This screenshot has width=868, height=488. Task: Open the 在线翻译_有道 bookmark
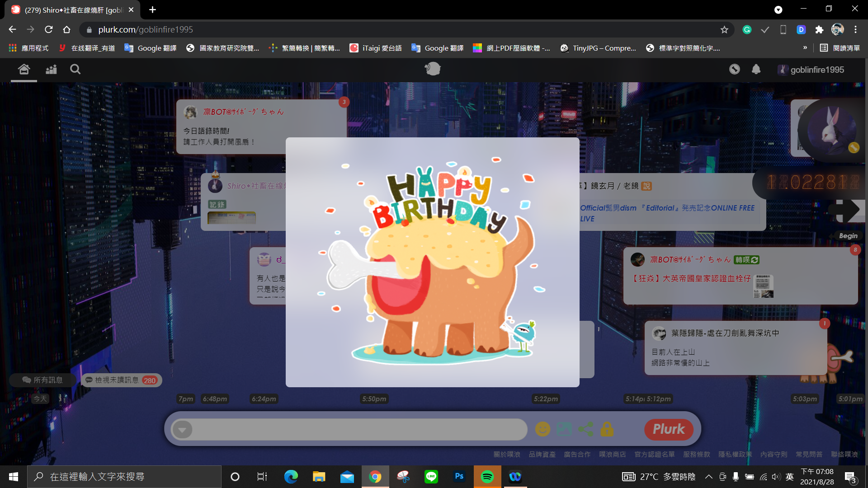87,48
